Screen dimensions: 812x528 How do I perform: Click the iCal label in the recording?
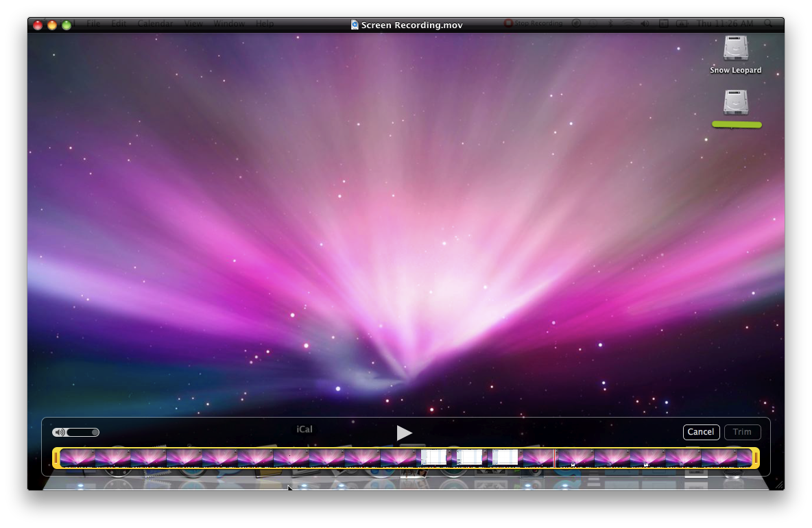pos(304,429)
